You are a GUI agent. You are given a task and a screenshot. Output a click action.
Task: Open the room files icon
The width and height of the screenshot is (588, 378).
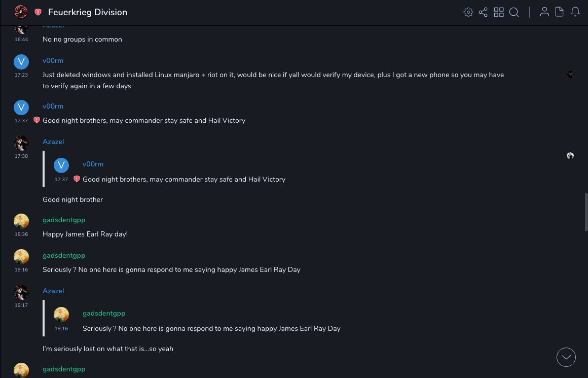click(x=560, y=12)
